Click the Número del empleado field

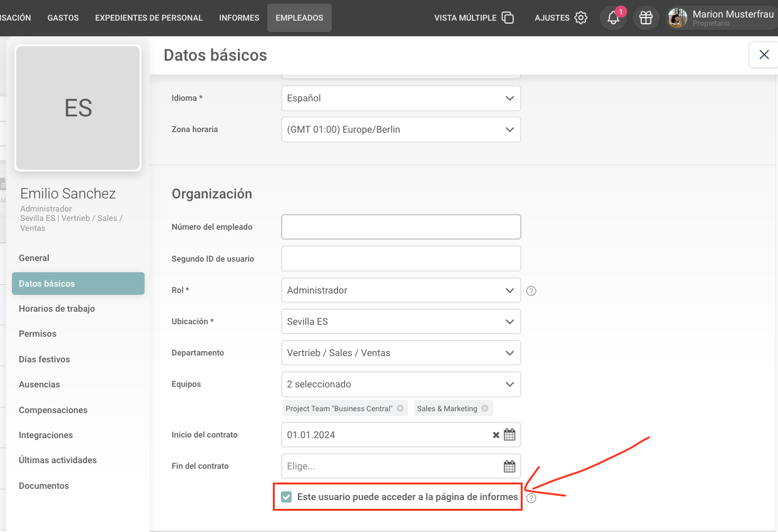coord(401,227)
